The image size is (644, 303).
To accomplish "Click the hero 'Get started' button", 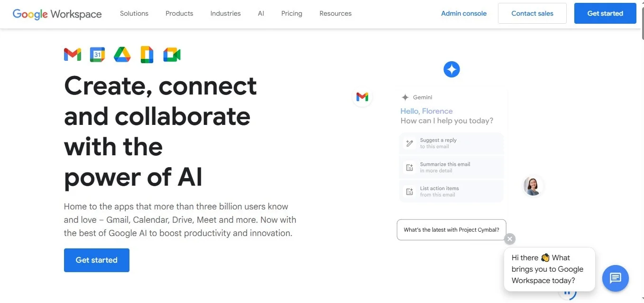I will point(96,260).
